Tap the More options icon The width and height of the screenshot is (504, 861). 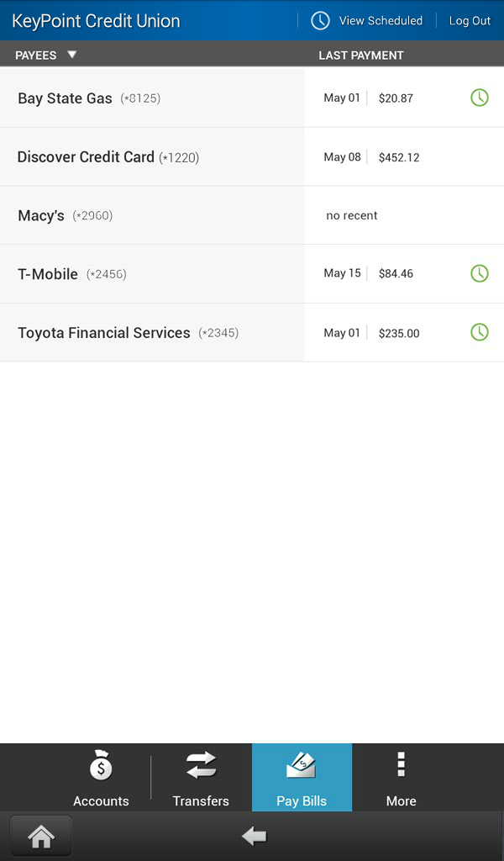click(401, 765)
